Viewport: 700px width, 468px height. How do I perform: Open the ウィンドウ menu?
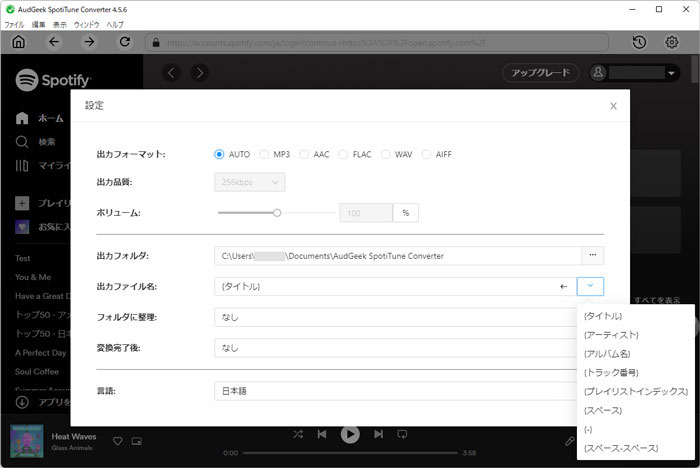click(86, 25)
